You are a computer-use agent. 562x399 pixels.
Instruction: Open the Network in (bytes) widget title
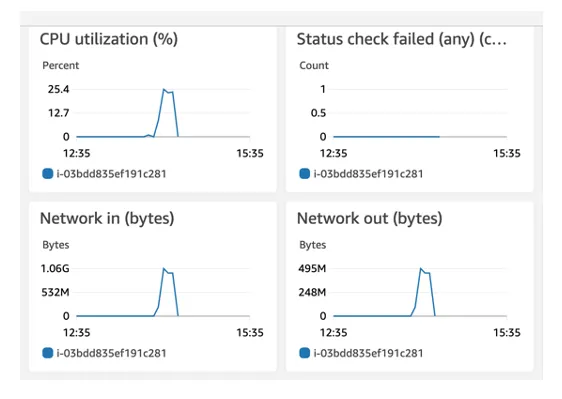coord(107,218)
